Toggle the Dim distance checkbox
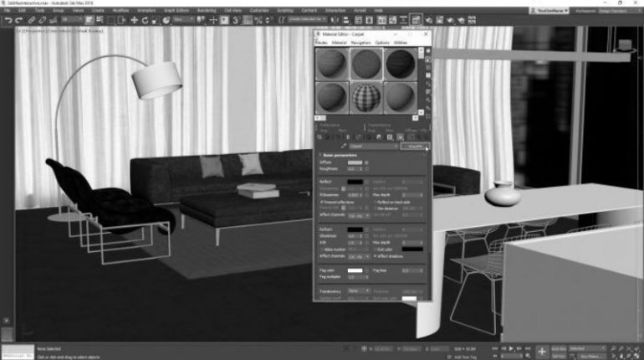 coord(375,208)
